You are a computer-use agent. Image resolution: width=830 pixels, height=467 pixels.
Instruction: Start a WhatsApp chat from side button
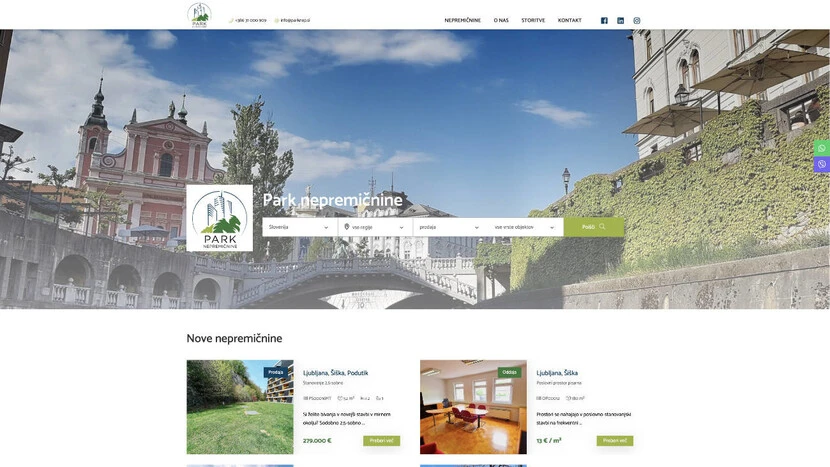tap(822, 148)
